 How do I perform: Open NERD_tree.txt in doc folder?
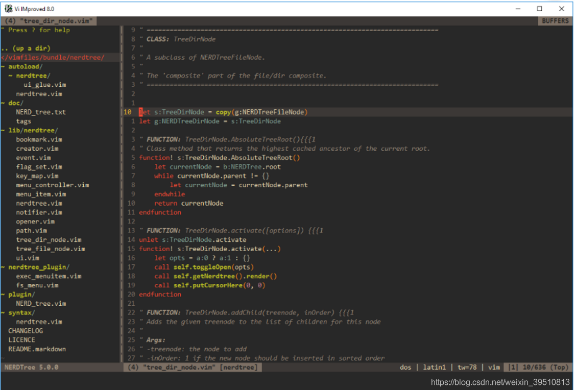(41, 112)
